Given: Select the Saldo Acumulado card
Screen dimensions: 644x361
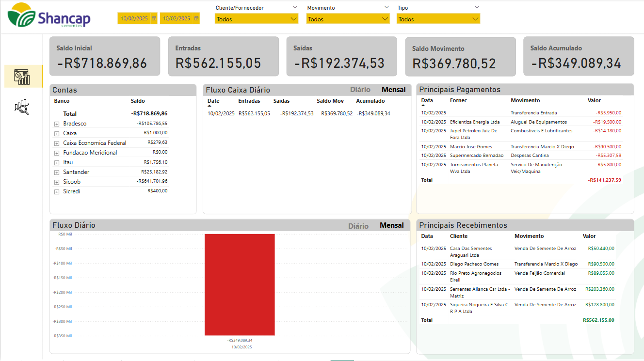Looking at the screenshot, I should (579, 56).
